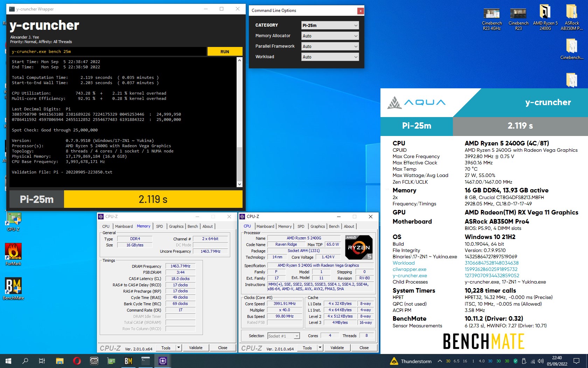Open taskbar Search
The image size is (588, 368).
[25, 361]
